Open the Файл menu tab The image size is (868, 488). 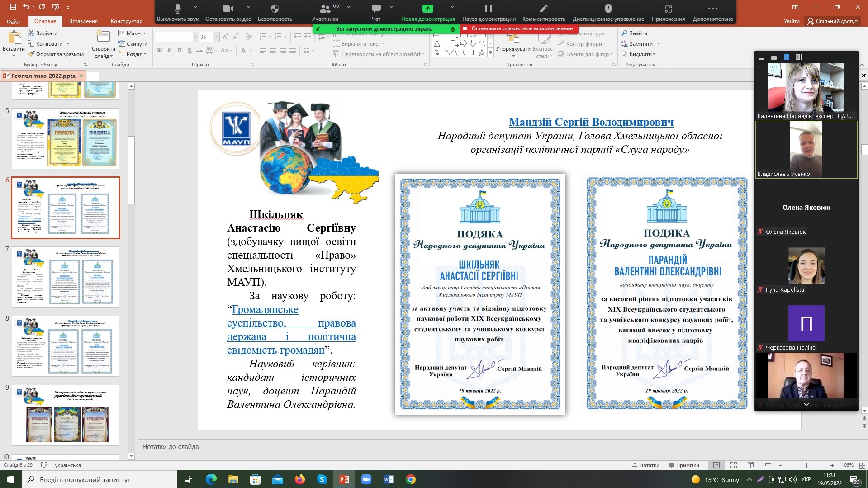point(13,21)
